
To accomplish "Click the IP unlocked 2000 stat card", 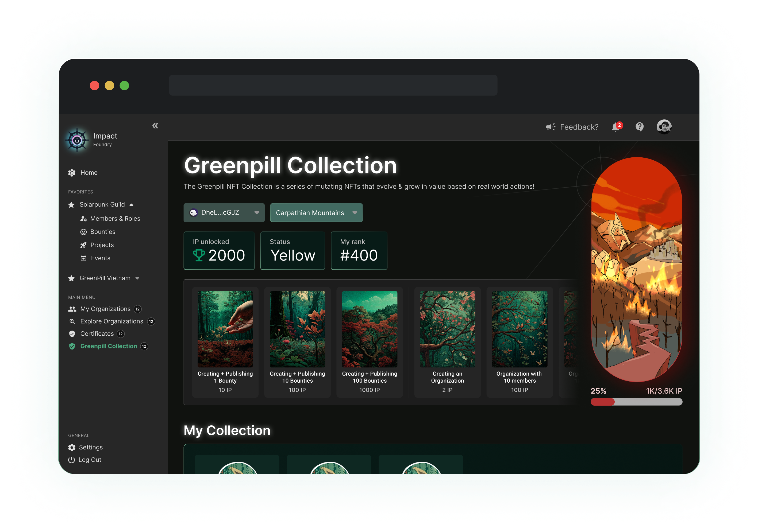I will (219, 250).
